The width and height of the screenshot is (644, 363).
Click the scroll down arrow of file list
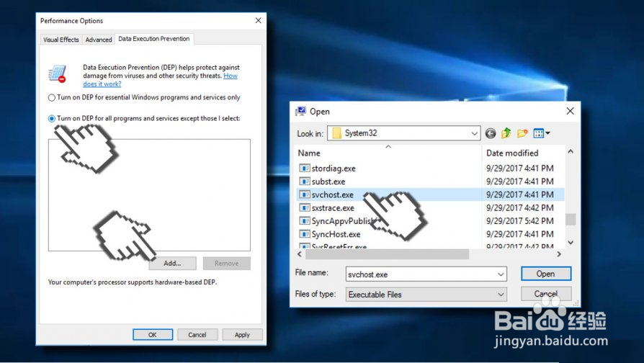point(571,243)
